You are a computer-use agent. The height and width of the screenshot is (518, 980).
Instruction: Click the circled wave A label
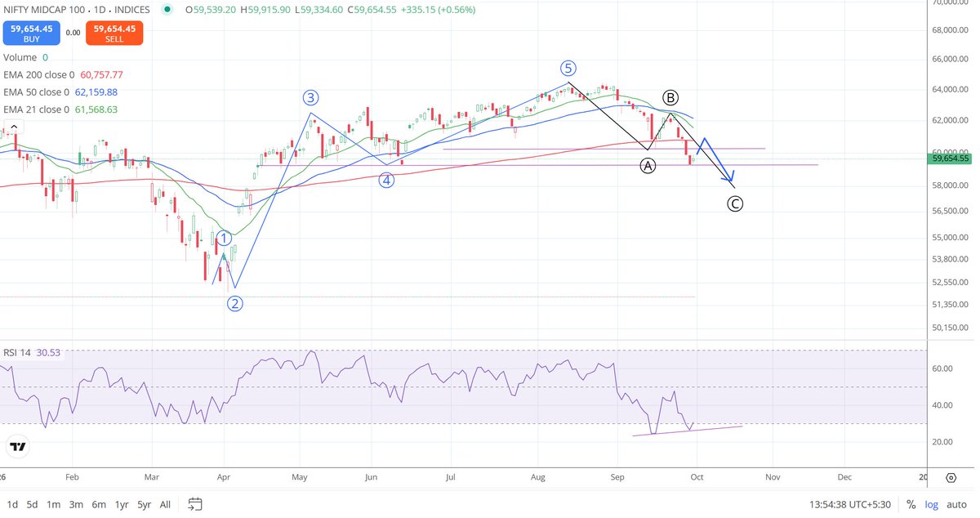[648, 166]
